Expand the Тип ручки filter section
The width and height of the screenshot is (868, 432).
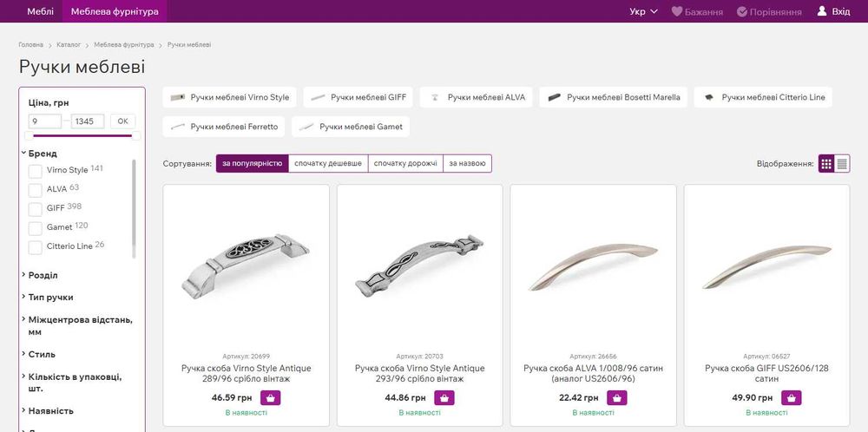pos(51,297)
